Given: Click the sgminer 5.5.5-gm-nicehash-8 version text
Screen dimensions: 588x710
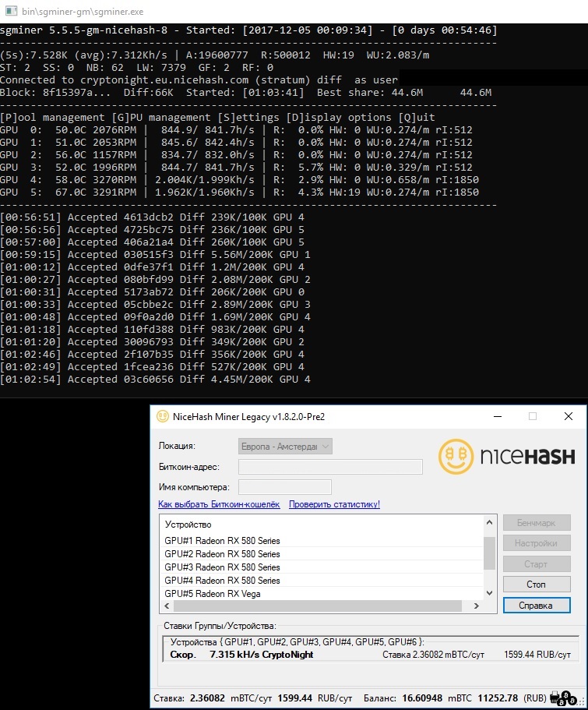Looking at the screenshot, I should (x=84, y=30).
